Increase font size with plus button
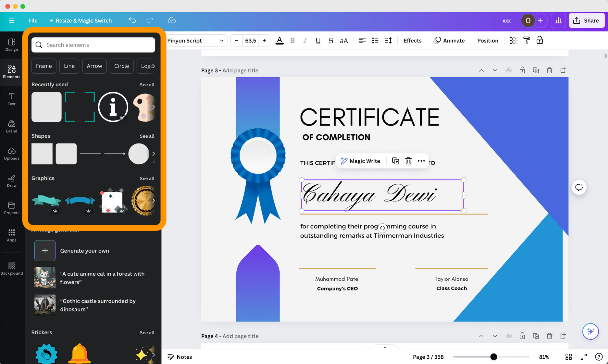 click(x=264, y=40)
